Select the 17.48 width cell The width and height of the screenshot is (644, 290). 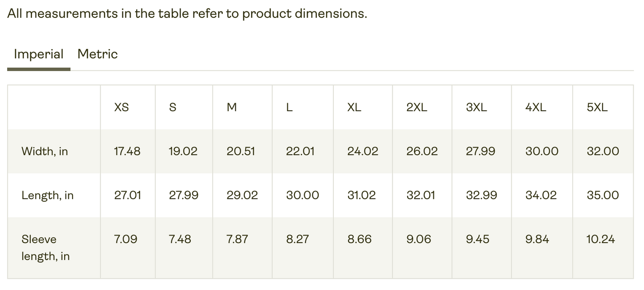coord(127,151)
